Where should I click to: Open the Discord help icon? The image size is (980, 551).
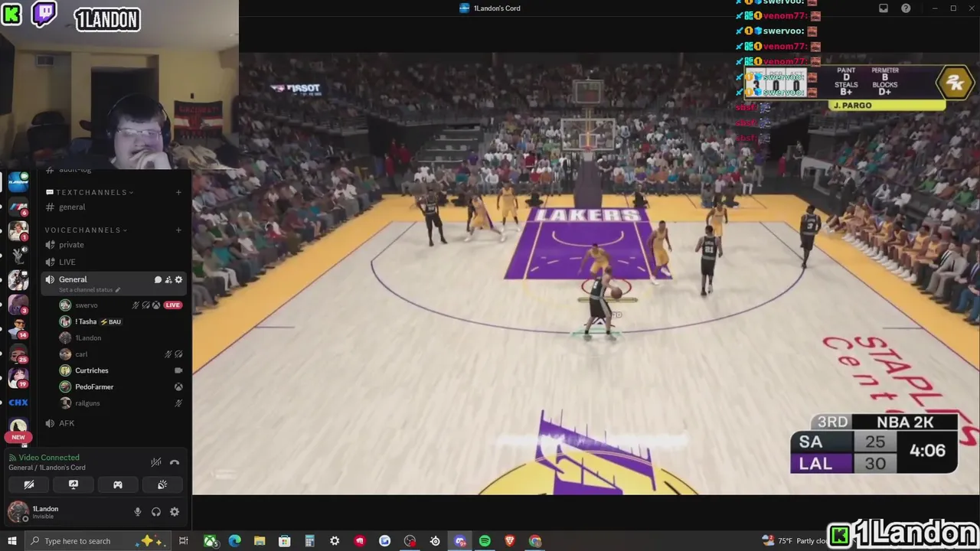point(906,8)
